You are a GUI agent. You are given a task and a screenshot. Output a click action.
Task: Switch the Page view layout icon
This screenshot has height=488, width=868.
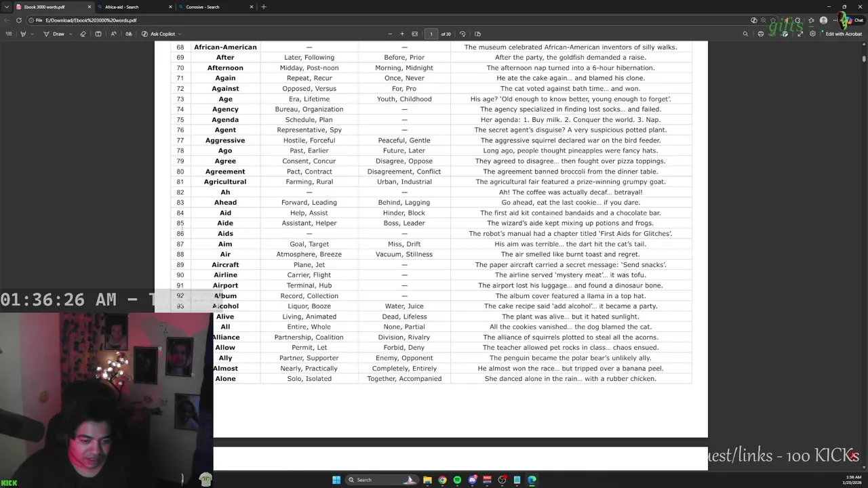(477, 34)
